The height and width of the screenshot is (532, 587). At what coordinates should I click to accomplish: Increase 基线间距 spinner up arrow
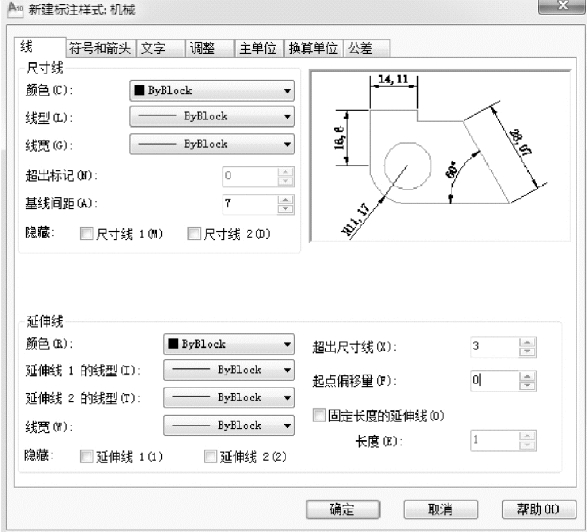point(286,200)
